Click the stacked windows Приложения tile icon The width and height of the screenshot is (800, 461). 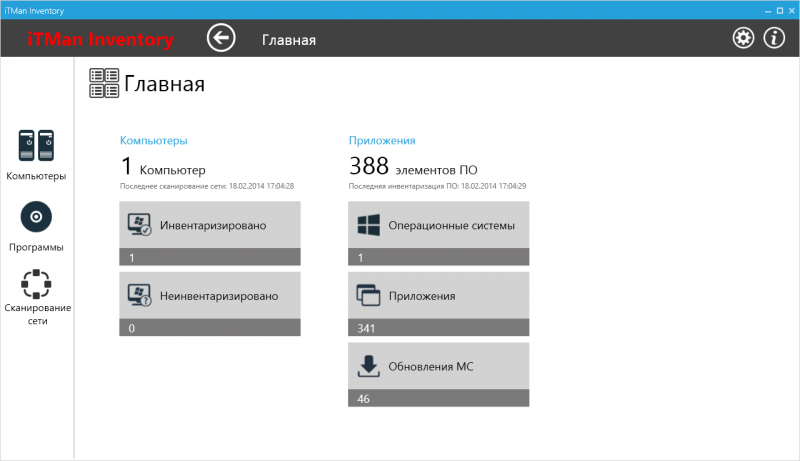pyautogui.click(x=368, y=295)
